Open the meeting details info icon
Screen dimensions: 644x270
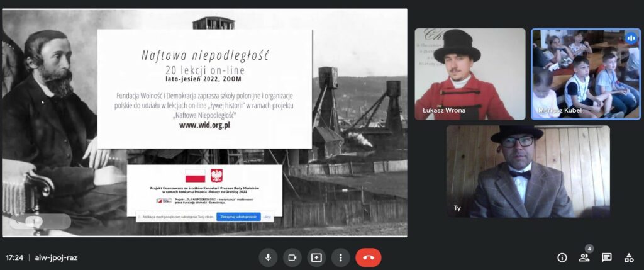click(x=562, y=257)
